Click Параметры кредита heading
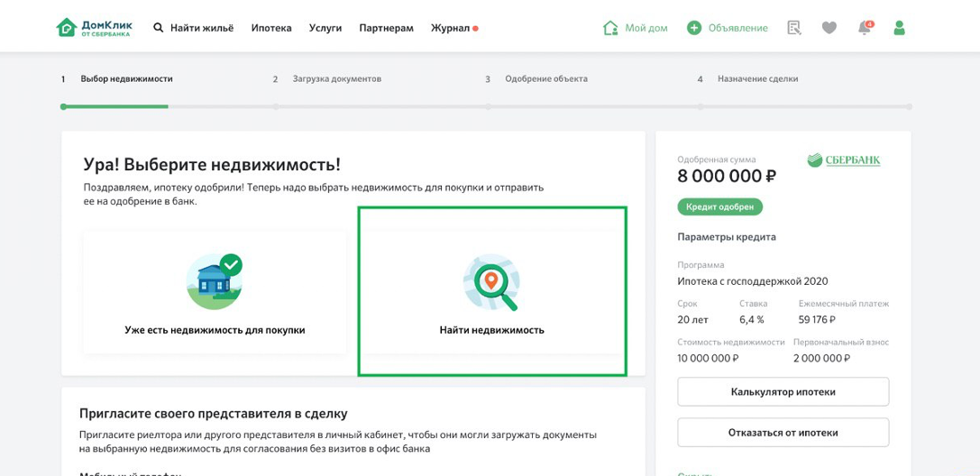The height and width of the screenshot is (476, 980). click(x=727, y=237)
